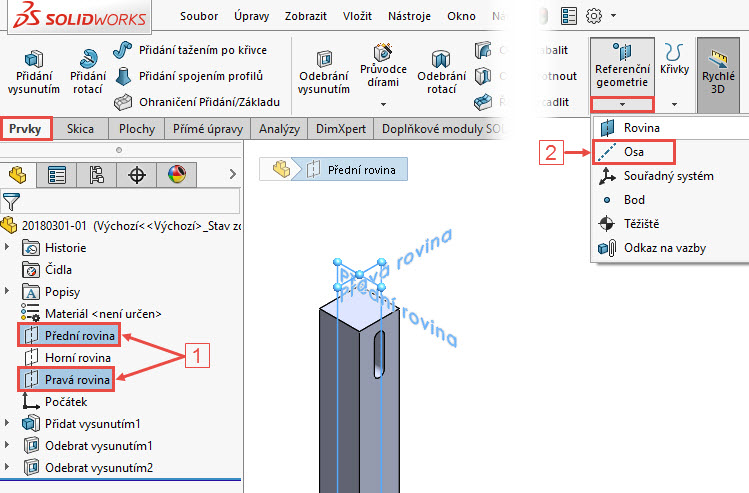
Task: Expand Odebrat vysunutím2 feature
Action: pos(7,467)
